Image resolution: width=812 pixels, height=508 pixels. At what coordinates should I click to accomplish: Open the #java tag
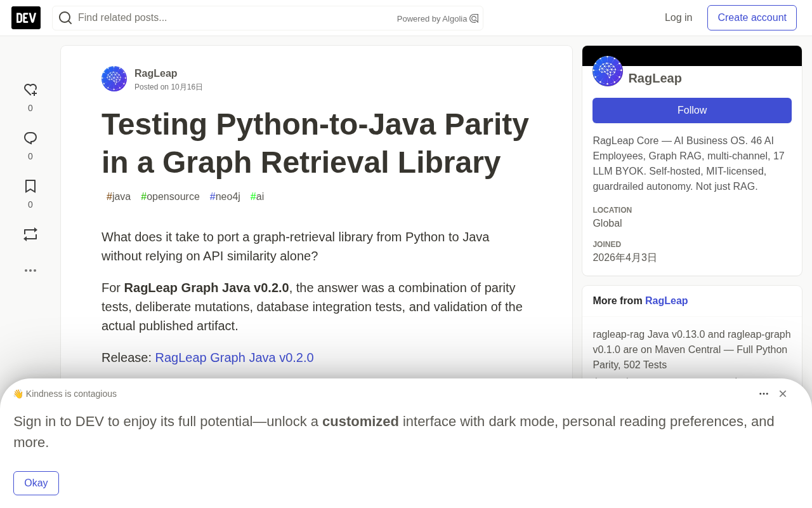(x=119, y=197)
